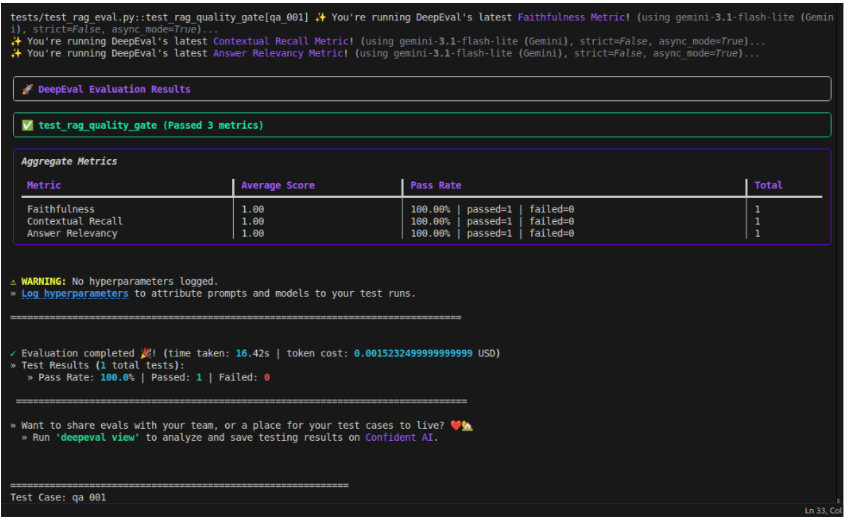The width and height of the screenshot is (844, 517).
Task: Click the Ln 33, Col status bar indicator
Action: (822, 511)
